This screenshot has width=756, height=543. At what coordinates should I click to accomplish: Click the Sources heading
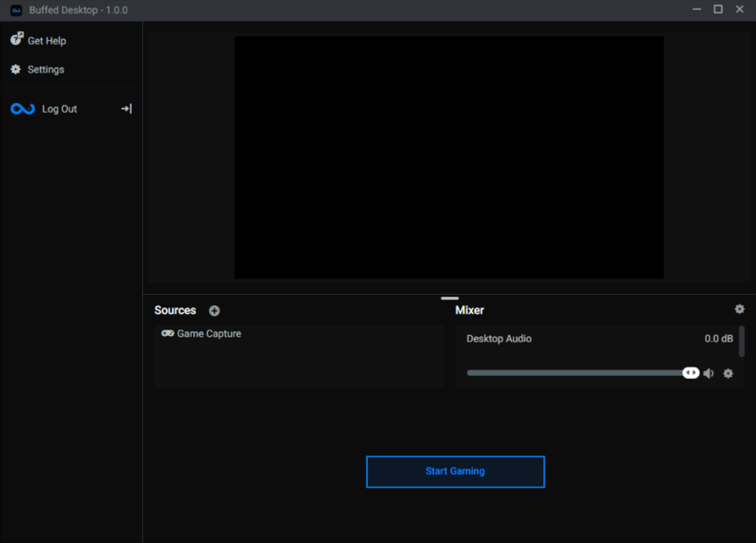coord(175,310)
